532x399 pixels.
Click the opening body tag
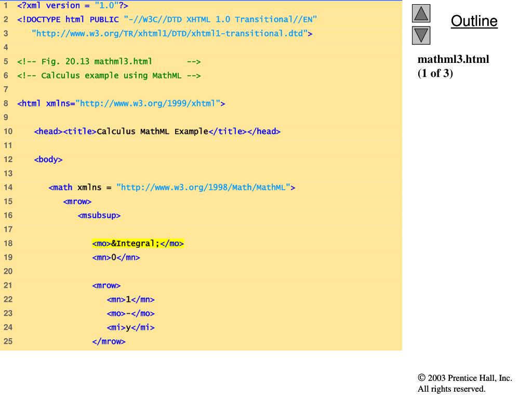pyautogui.click(x=48, y=159)
